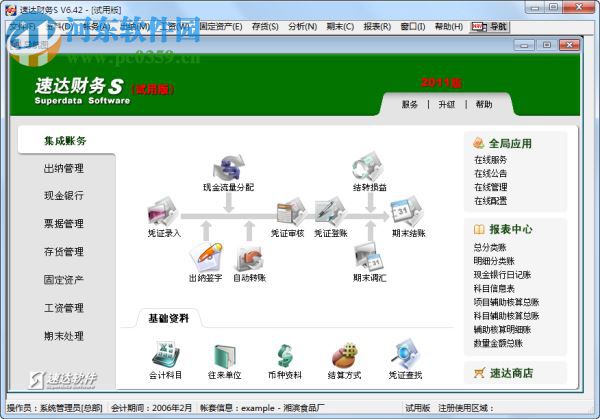Open the 在线配置 link
600x419 pixels.
point(491,201)
